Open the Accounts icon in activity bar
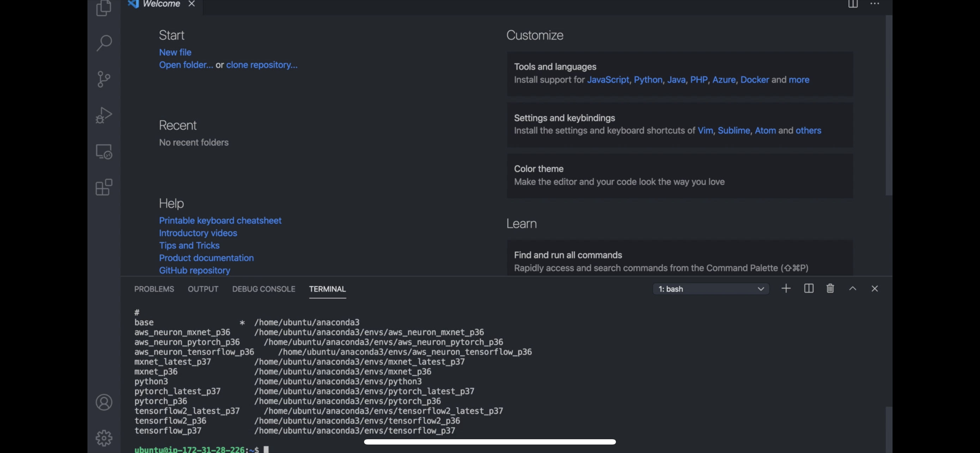 104,402
